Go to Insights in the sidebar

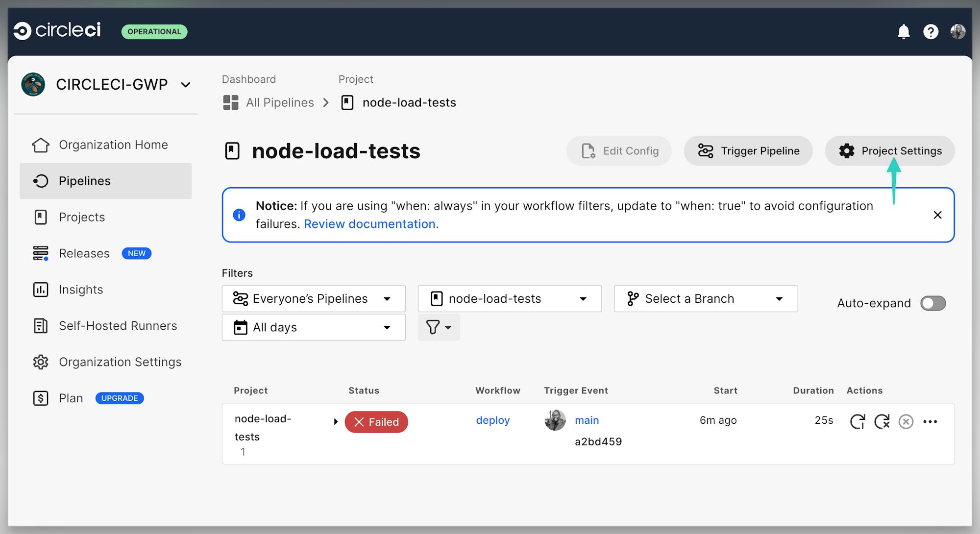(x=81, y=290)
